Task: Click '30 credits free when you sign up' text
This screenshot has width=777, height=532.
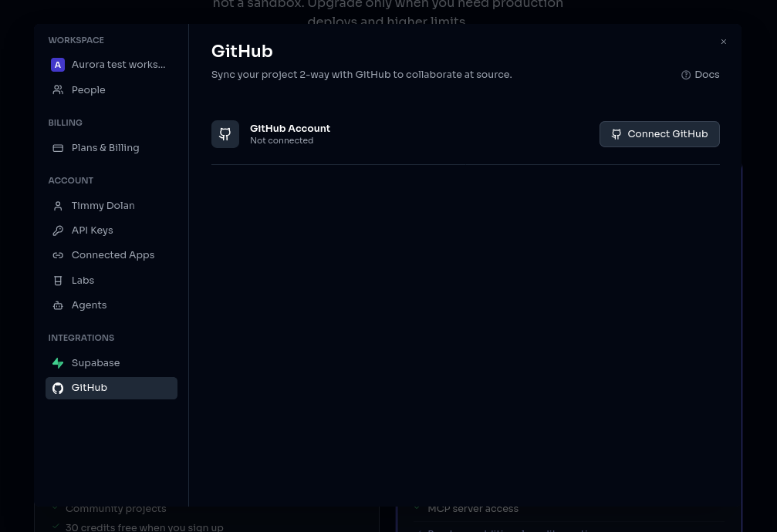Action: (x=144, y=527)
